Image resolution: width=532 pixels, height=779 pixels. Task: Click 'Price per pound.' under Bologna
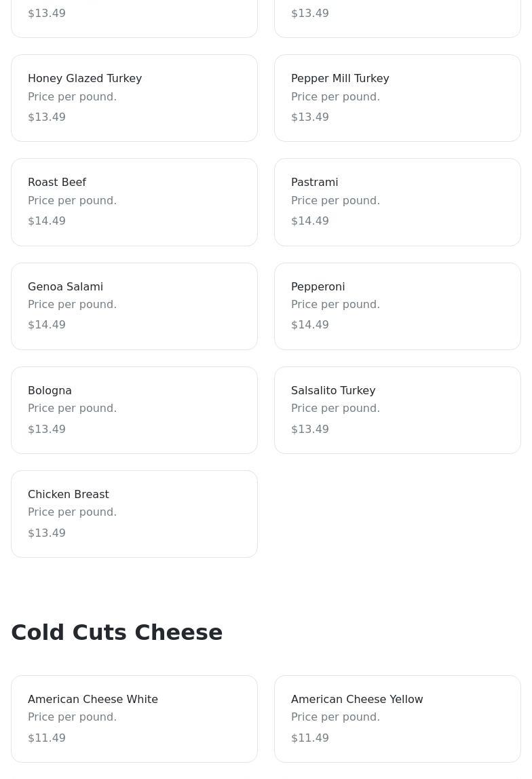(72, 408)
